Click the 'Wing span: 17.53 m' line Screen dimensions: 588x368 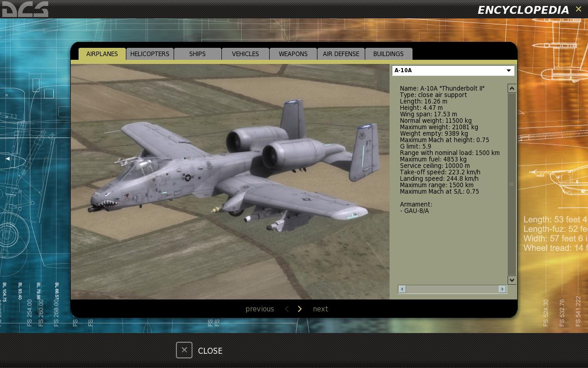[428, 114]
